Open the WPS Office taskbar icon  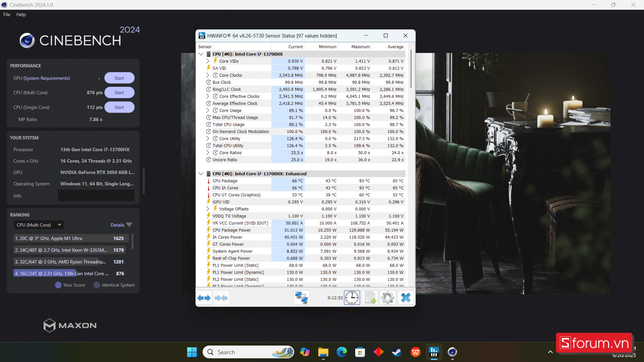[415, 352]
